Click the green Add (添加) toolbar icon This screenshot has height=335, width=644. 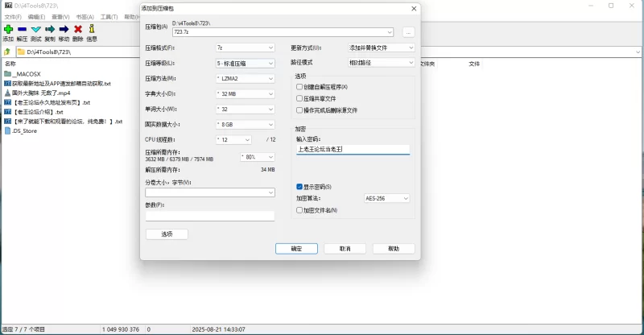click(x=8, y=29)
